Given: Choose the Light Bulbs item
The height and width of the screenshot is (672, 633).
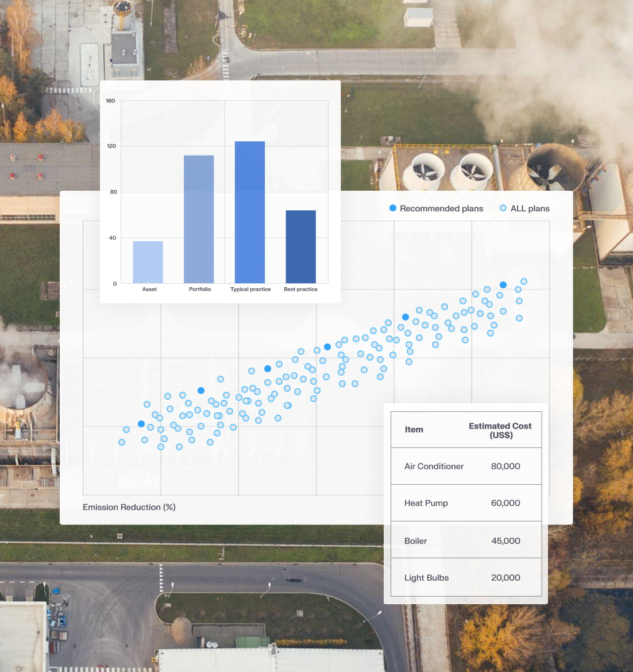Looking at the screenshot, I should tap(426, 578).
